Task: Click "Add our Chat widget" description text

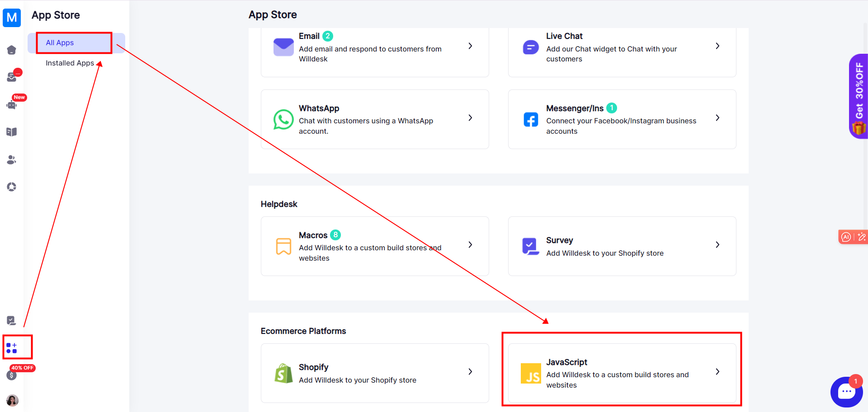Action: tap(611, 54)
